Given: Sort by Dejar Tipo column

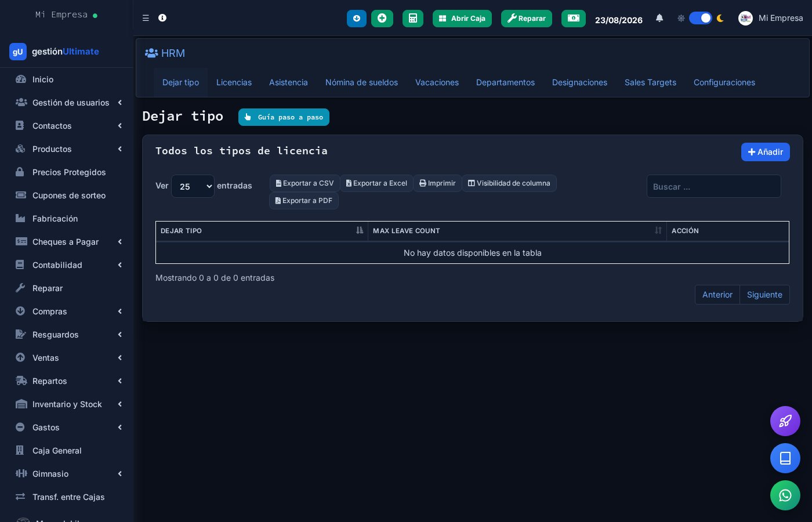Looking at the screenshot, I should [262, 231].
